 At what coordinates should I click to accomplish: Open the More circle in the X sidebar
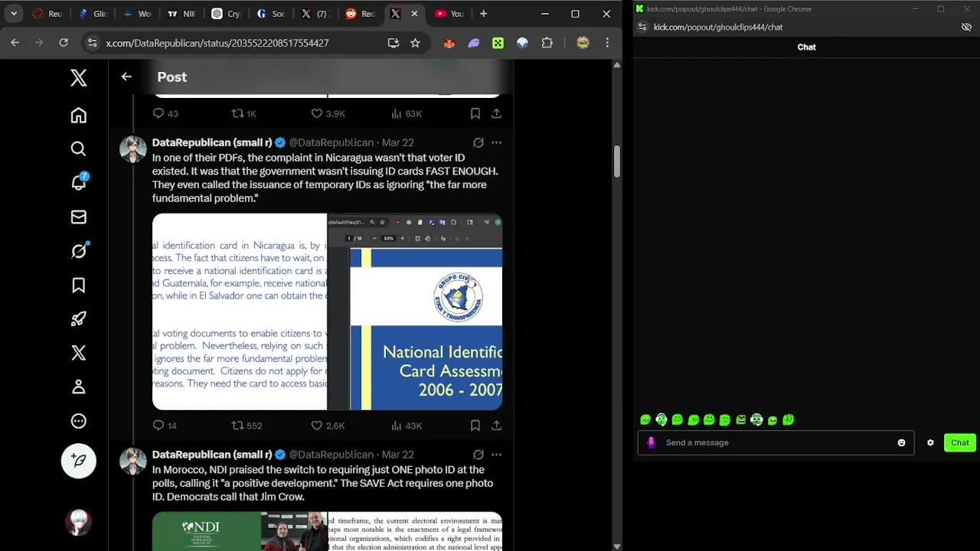tap(78, 421)
